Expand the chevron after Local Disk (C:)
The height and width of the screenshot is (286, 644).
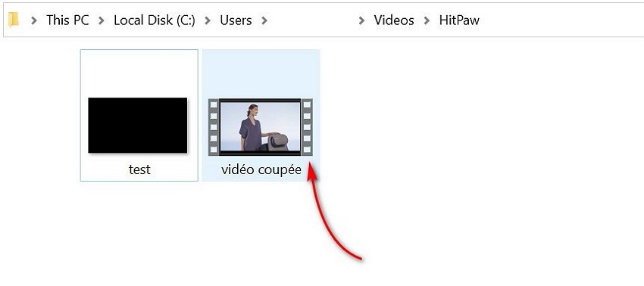(x=208, y=20)
